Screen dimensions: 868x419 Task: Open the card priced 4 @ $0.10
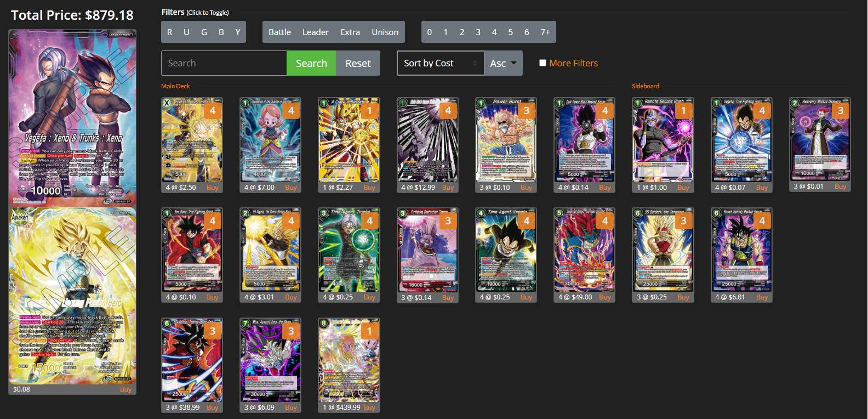[x=192, y=250]
